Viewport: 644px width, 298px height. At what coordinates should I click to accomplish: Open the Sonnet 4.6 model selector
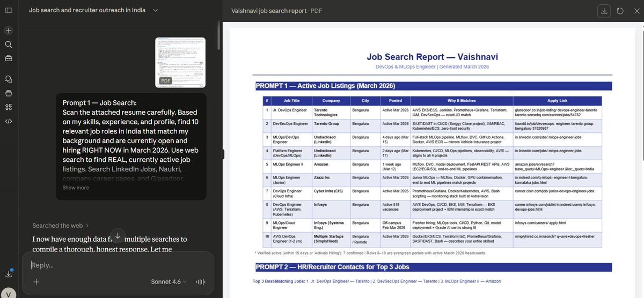pos(169,282)
